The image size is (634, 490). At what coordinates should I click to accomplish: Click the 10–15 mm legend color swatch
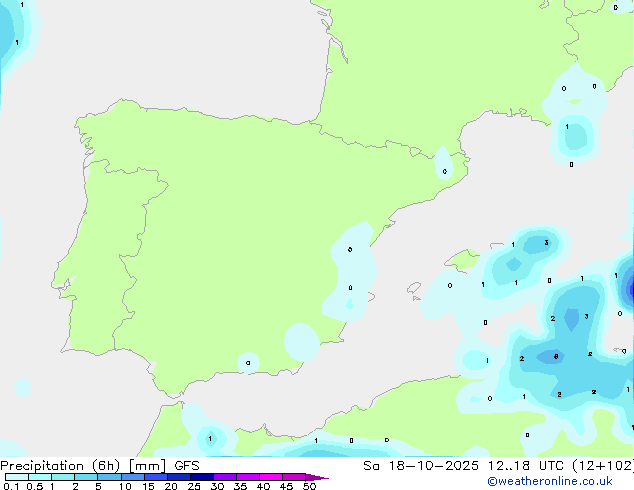coord(132,477)
